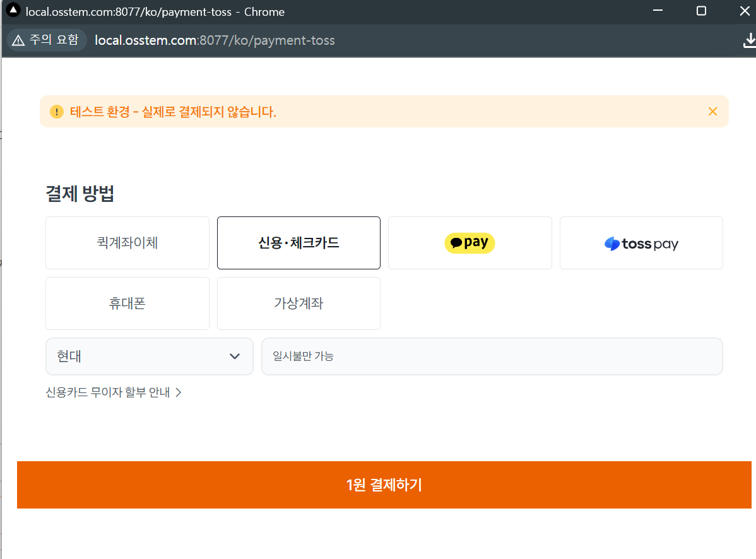Click the download icon in Chrome toolbar
The width and height of the screenshot is (756, 559).
tap(750, 40)
